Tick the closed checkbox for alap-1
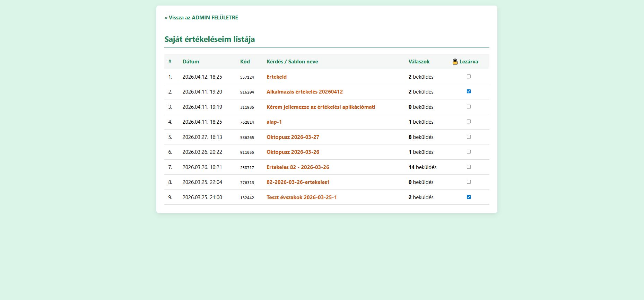 tap(469, 122)
